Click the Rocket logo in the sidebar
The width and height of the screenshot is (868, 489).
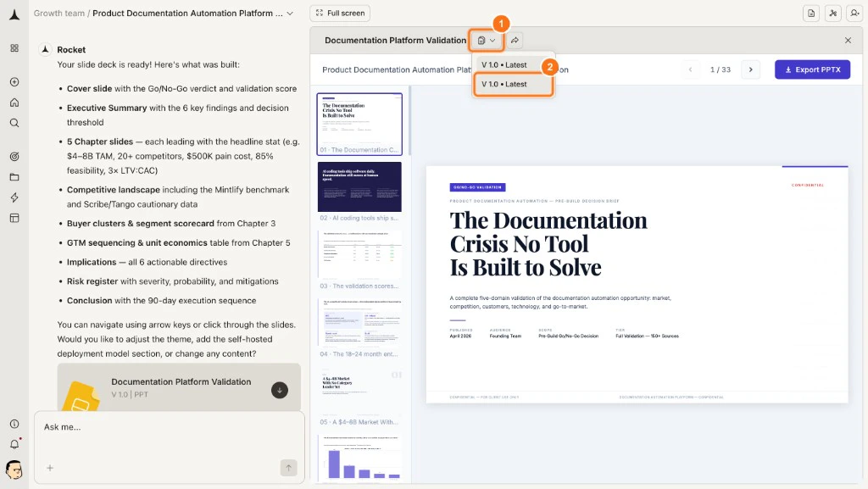[x=14, y=14]
